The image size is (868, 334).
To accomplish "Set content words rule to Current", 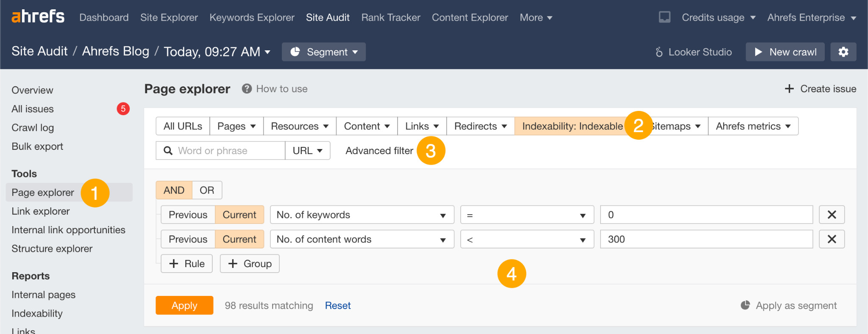I will [239, 239].
